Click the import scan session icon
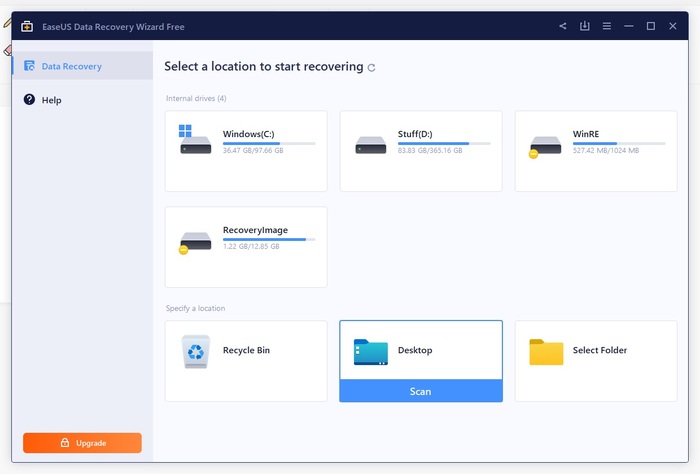Viewport: 700px width, 474px height. click(584, 26)
